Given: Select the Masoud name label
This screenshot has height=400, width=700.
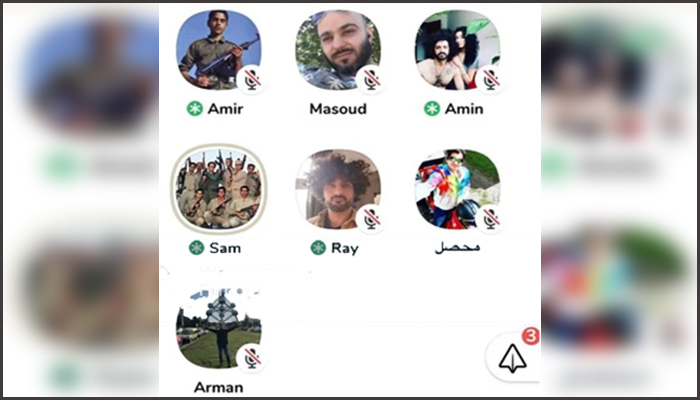Looking at the screenshot, I should (x=338, y=109).
